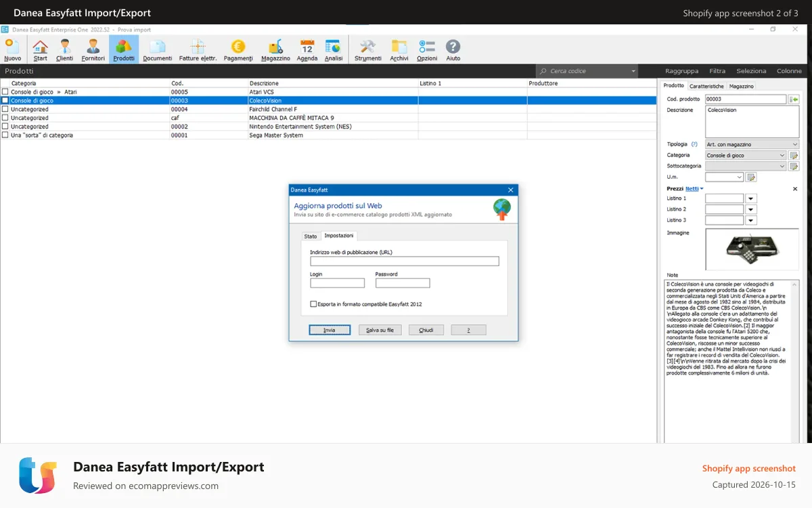Check the MACCHINA DA CAFFÈ MITACA 9 checkbox
Viewport: 812px width, 508px height.
(x=5, y=118)
